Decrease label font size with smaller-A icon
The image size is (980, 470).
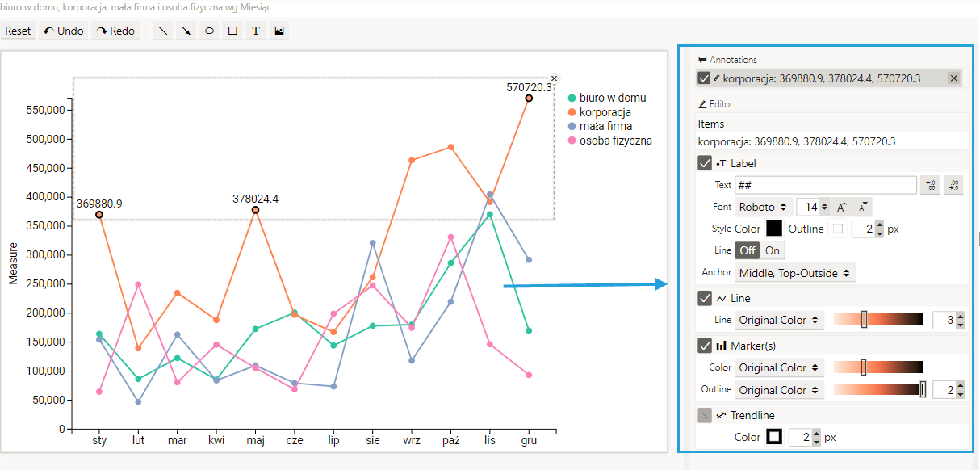click(862, 208)
